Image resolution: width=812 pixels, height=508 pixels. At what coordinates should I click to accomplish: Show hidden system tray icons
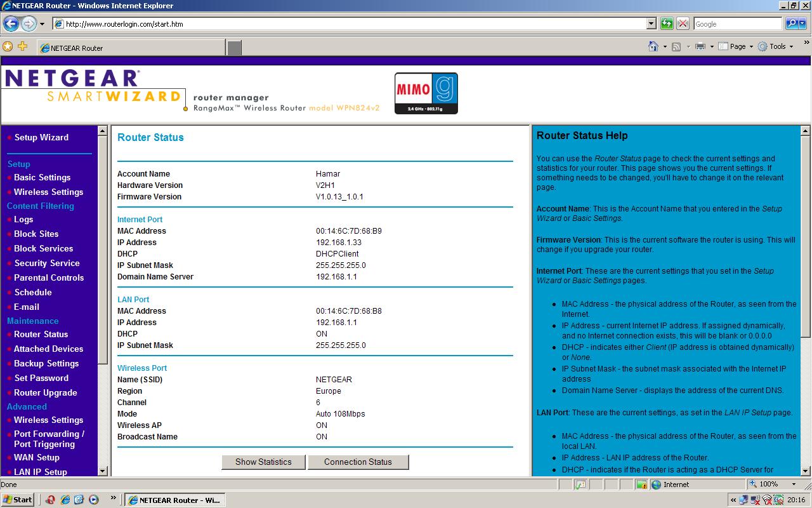(x=734, y=500)
